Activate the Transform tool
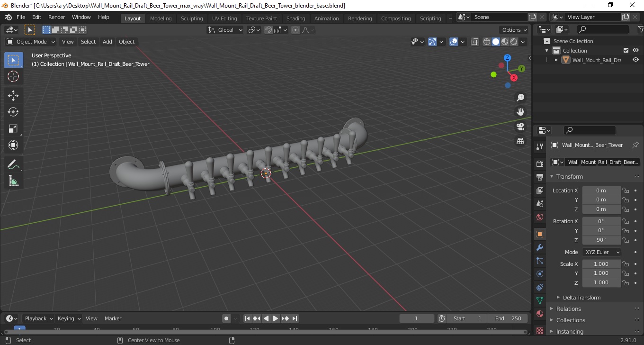644x345 pixels. [x=13, y=145]
